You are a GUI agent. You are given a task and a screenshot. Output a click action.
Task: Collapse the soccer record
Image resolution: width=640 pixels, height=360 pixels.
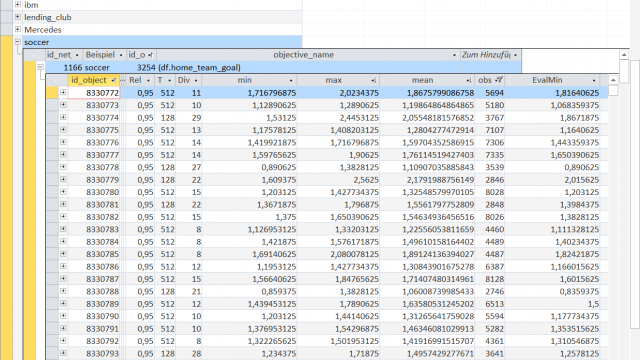[x=18, y=42]
